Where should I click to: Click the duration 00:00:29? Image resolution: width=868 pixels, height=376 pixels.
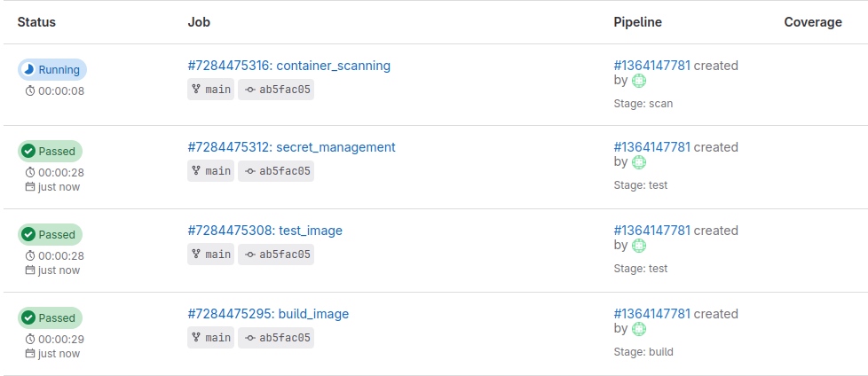[61, 340]
